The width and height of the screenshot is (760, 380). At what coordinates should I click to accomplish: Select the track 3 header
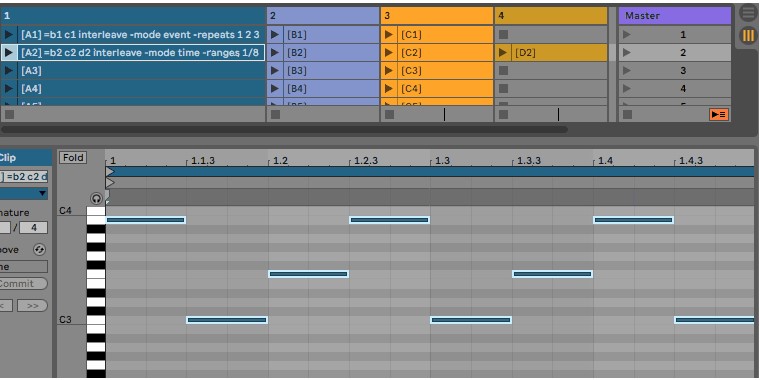[x=437, y=16]
